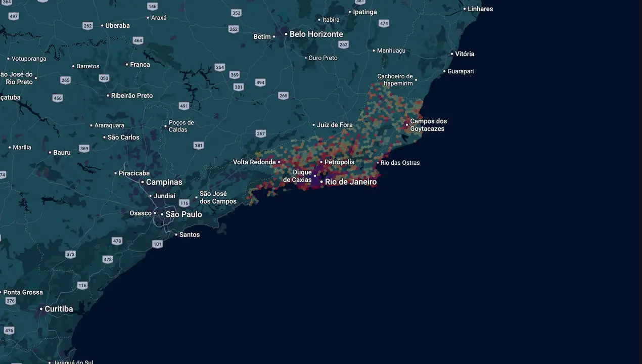Screen dimensions: 642x364
Task: Click the 101 highway shield near Santos
Action: pos(158,244)
